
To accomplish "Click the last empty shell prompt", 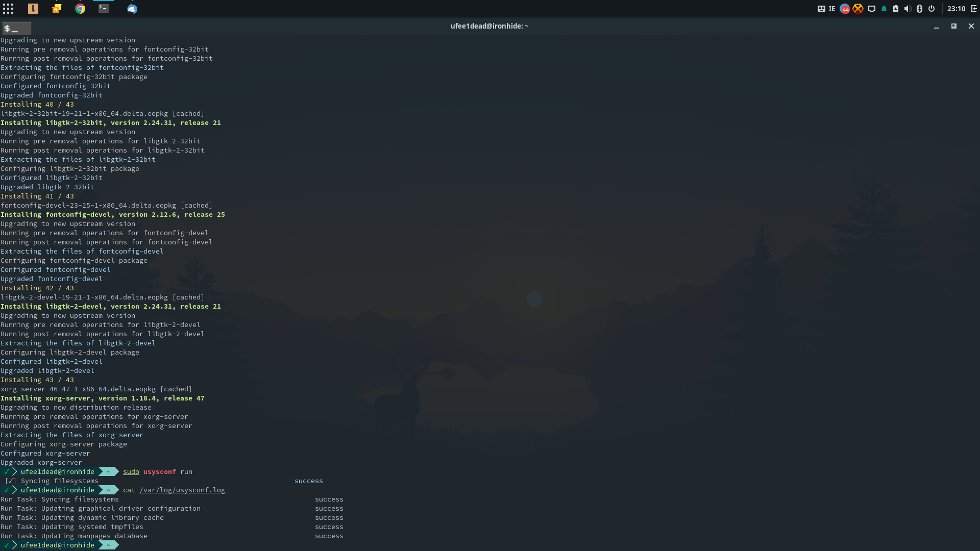I will [x=60, y=545].
